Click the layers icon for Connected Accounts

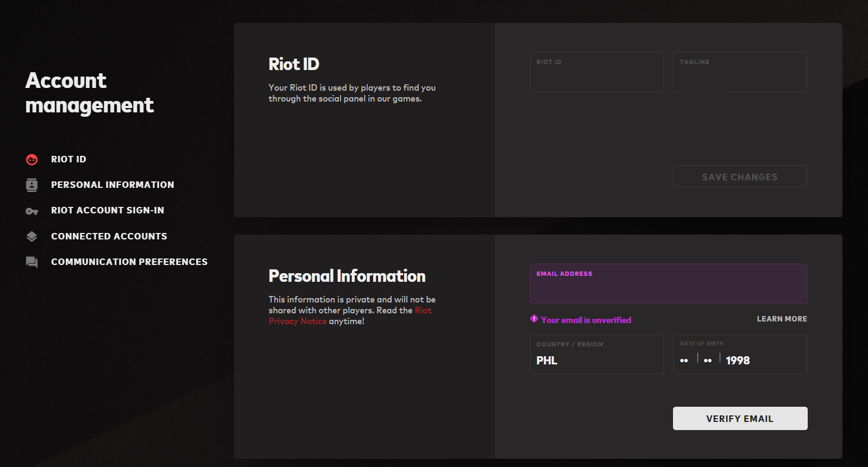[32, 236]
